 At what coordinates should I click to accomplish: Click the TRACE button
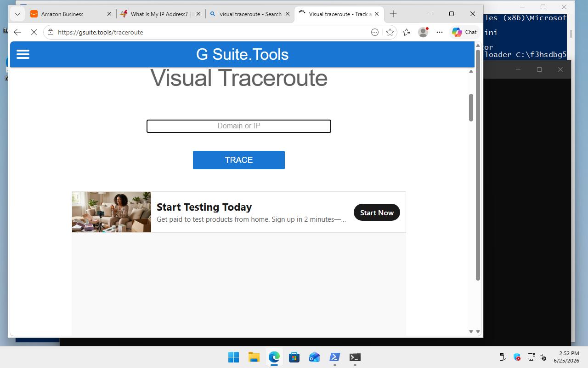(239, 160)
